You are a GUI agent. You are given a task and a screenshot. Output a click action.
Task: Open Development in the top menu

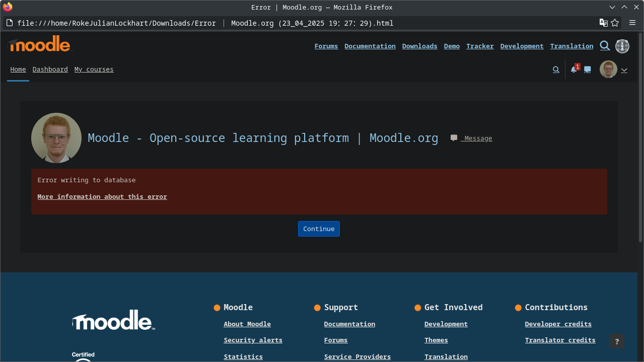tap(522, 46)
